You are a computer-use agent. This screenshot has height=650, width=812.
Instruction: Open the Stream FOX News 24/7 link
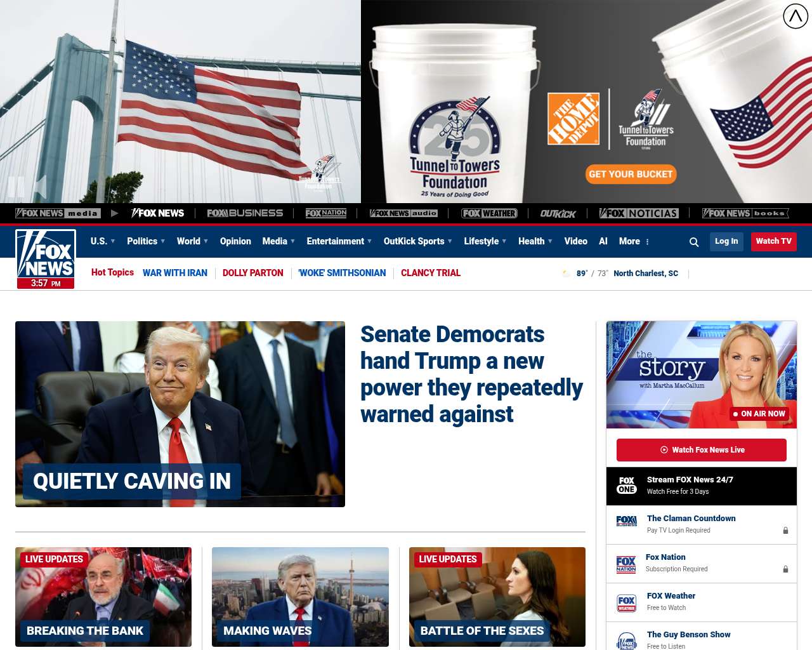(x=690, y=480)
